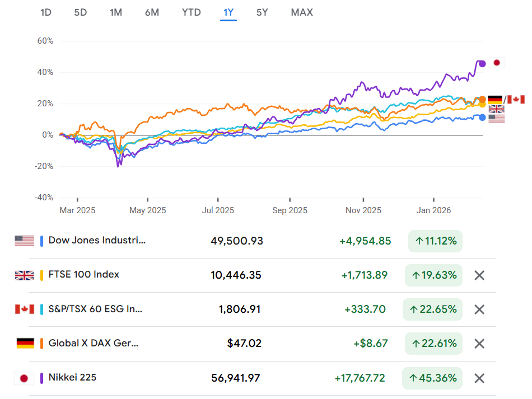
Task: Click the Japan flag marker on the chart
Action: point(496,63)
